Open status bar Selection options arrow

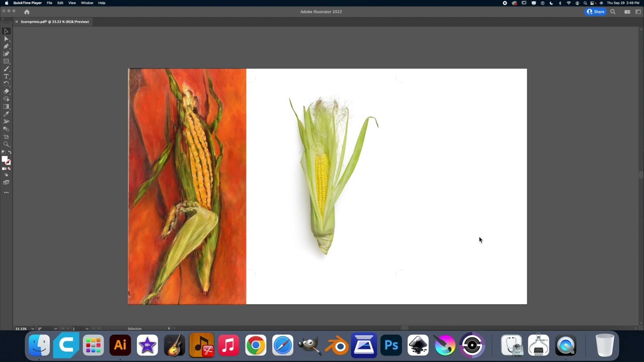click(169, 329)
